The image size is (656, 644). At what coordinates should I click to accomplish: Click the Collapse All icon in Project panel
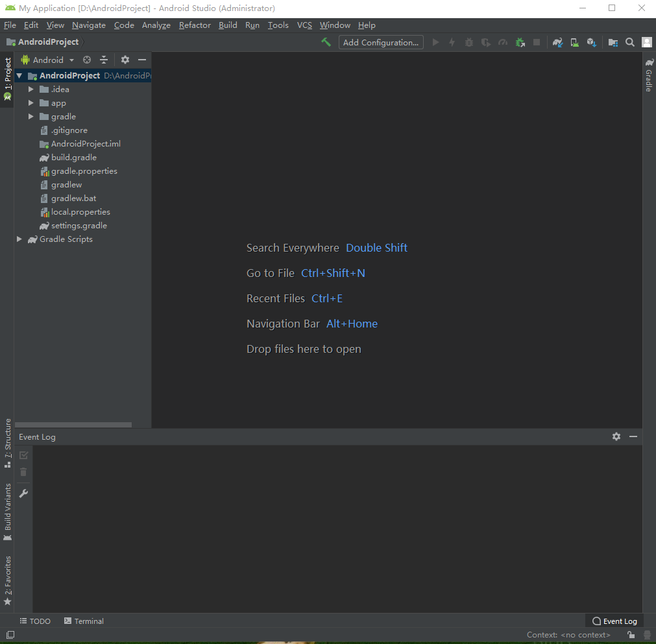point(104,60)
